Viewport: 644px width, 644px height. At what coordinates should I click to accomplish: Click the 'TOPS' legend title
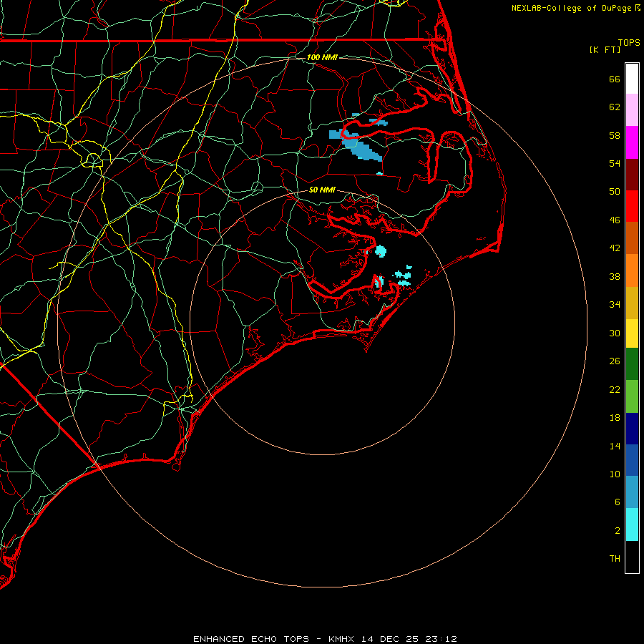pyautogui.click(x=629, y=42)
